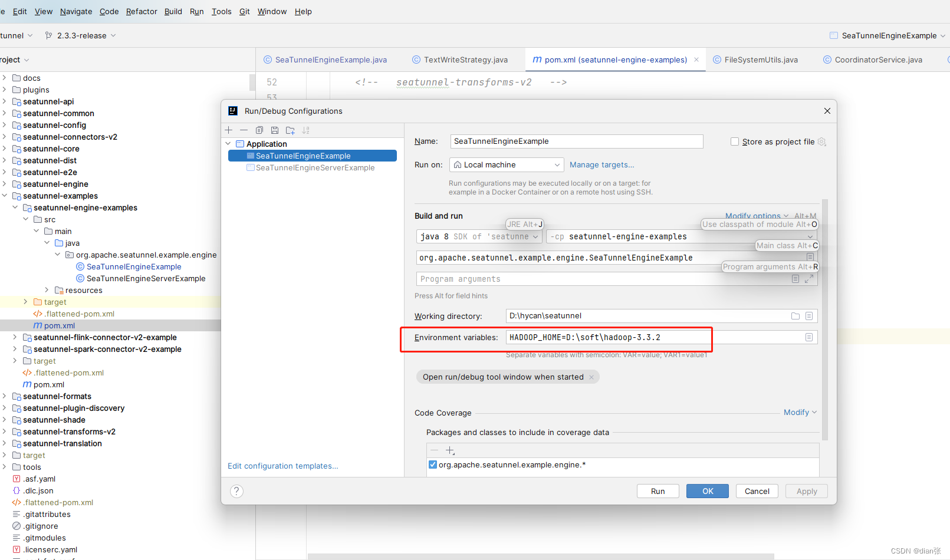Expand the Program arguments field
This screenshot has width=950, height=560.
point(809,279)
